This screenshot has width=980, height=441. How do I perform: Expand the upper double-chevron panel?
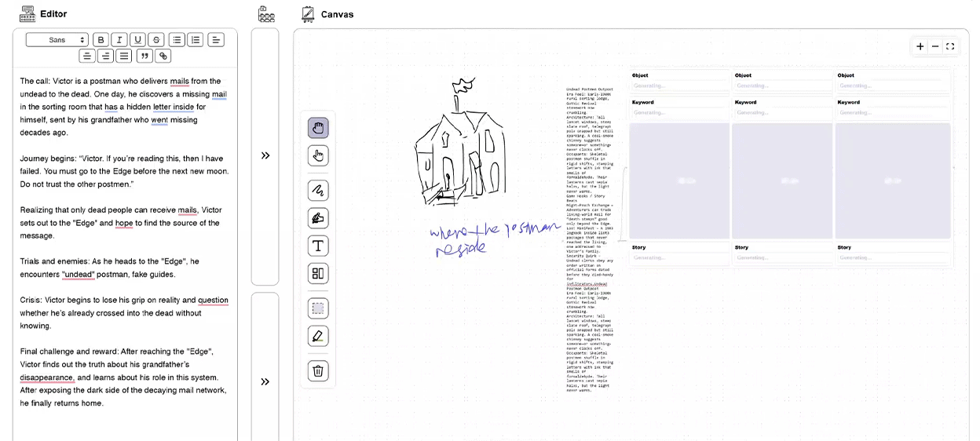click(x=265, y=155)
